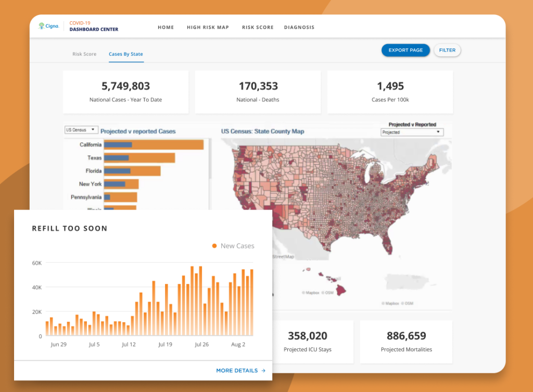
Task: Click the scrollbar of the state bar chart
Action: (x=210, y=159)
